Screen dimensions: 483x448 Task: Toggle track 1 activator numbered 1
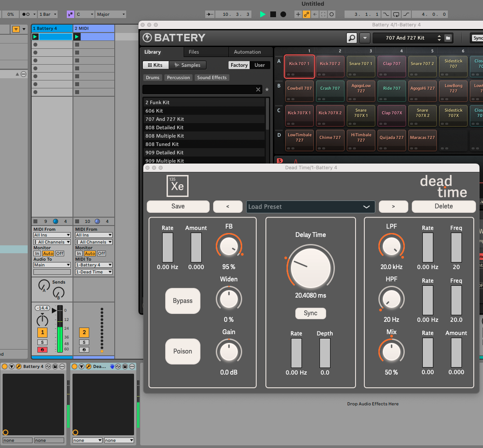[42, 332]
